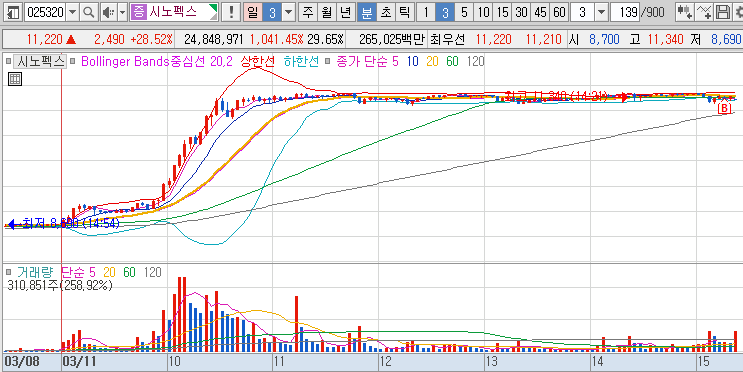743x372 pixels.
Task: Click the candlestick chart type icon
Action: click(x=684, y=12)
